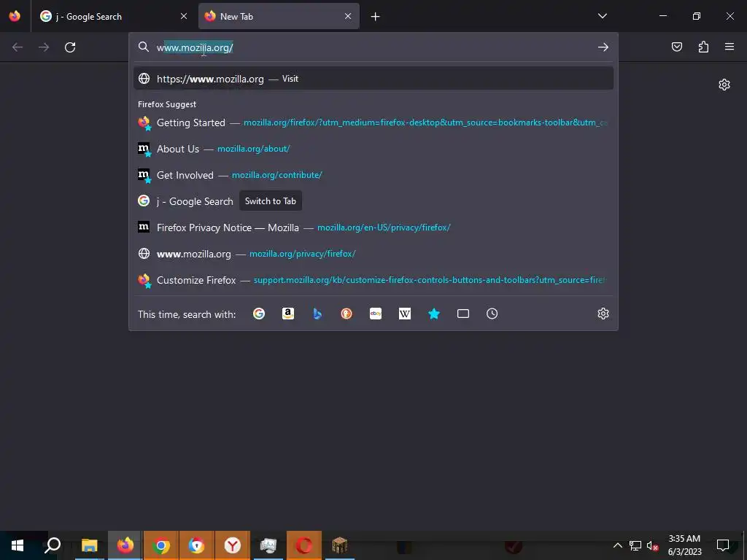Launch Google Chrome from taskbar
The height and width of the screenshot is (560, 747).
161,545
